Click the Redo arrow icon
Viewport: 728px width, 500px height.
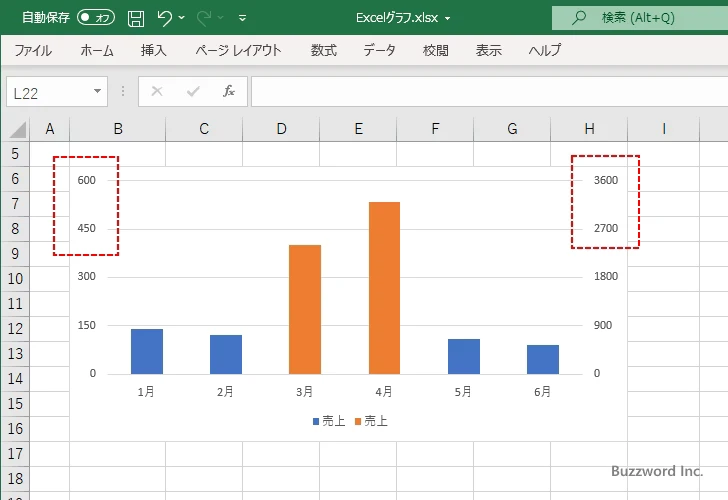pos(204,18)
